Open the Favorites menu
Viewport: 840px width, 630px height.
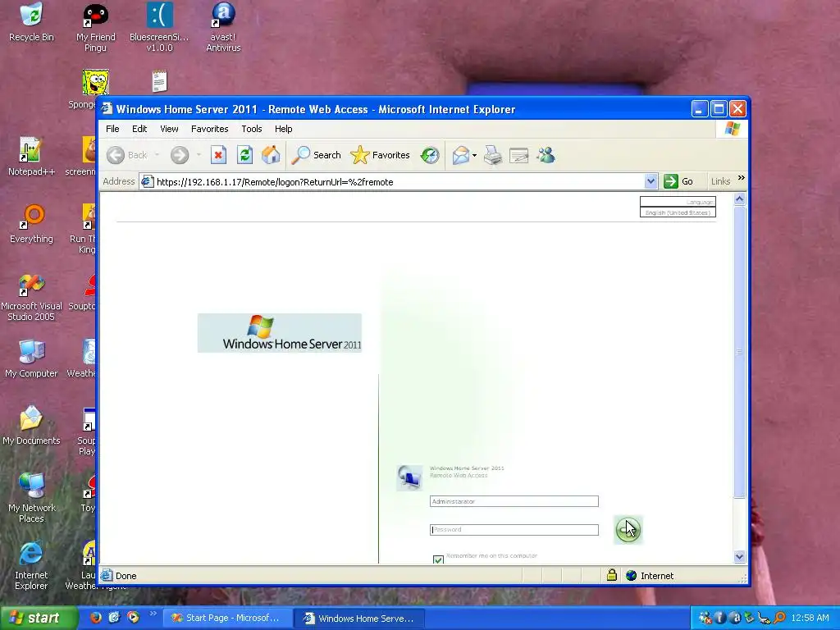point(209,129)
